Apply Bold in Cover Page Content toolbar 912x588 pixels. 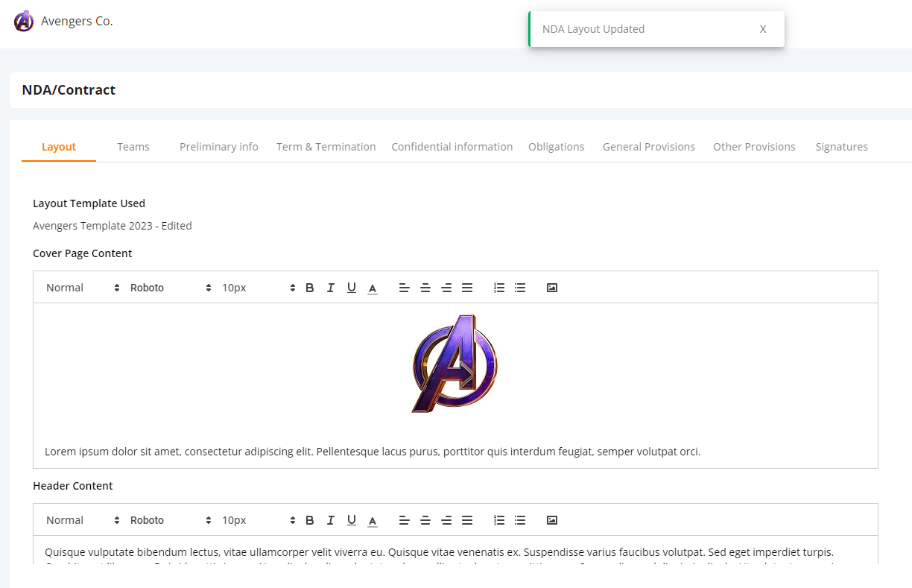(x=310, y=288)
